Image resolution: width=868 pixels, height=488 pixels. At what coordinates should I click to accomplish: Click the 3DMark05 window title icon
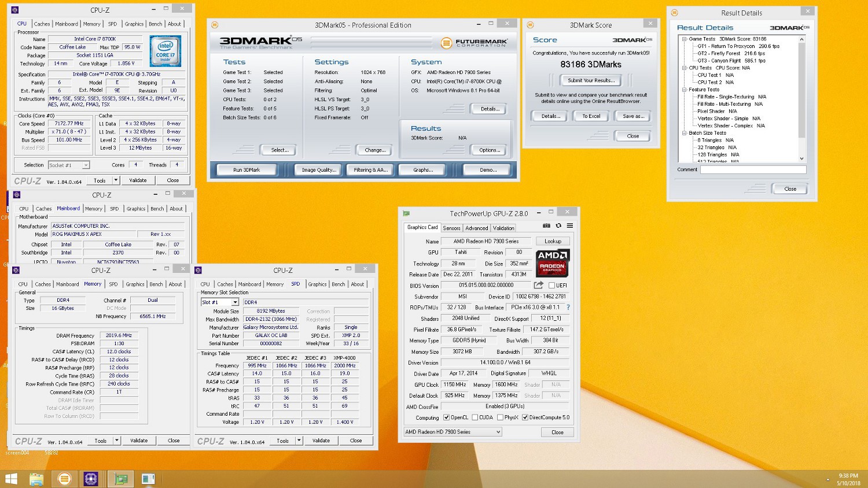(215, 25)
